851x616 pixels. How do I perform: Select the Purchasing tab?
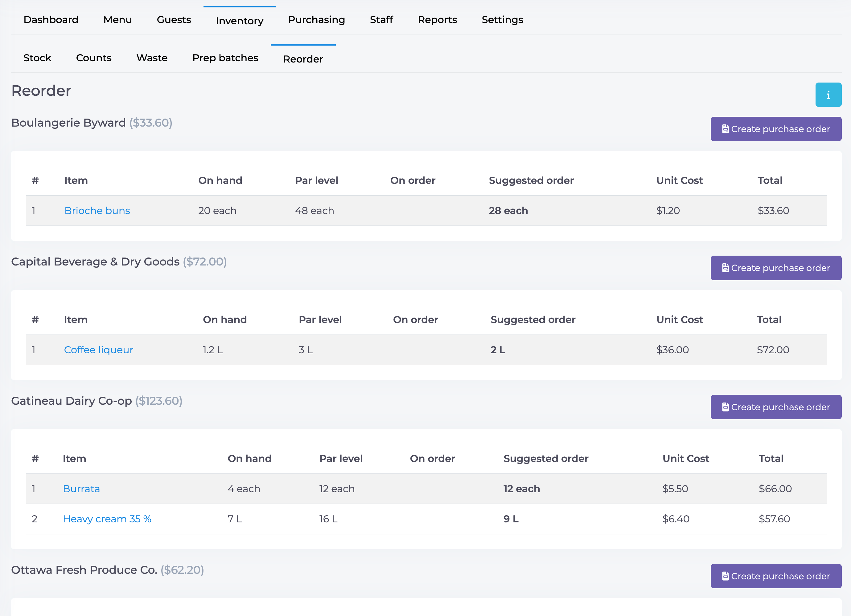(316, 20)
